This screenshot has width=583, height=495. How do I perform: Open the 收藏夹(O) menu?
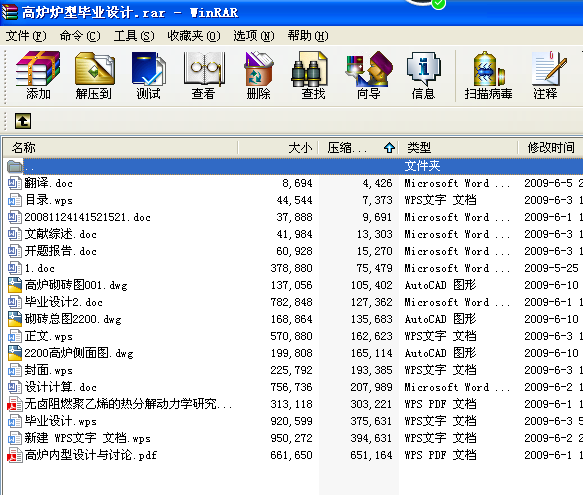point(194,36)
